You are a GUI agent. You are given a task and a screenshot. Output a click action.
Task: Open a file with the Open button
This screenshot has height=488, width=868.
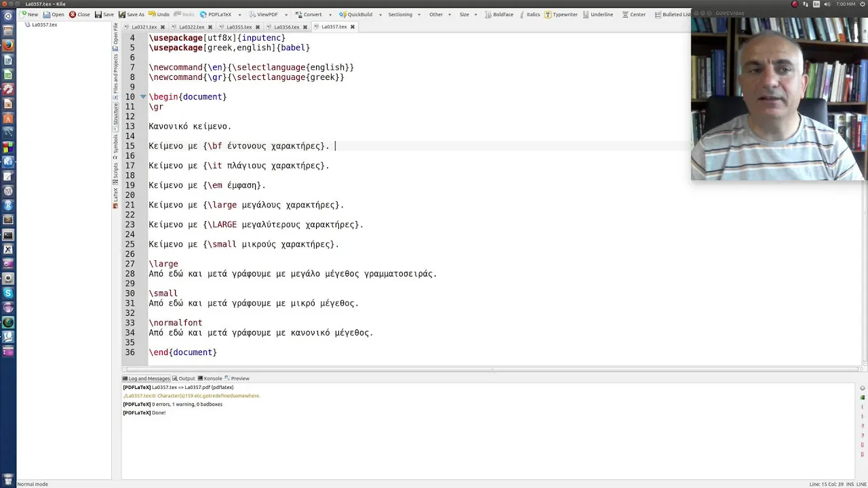click(x=54, y=14)
